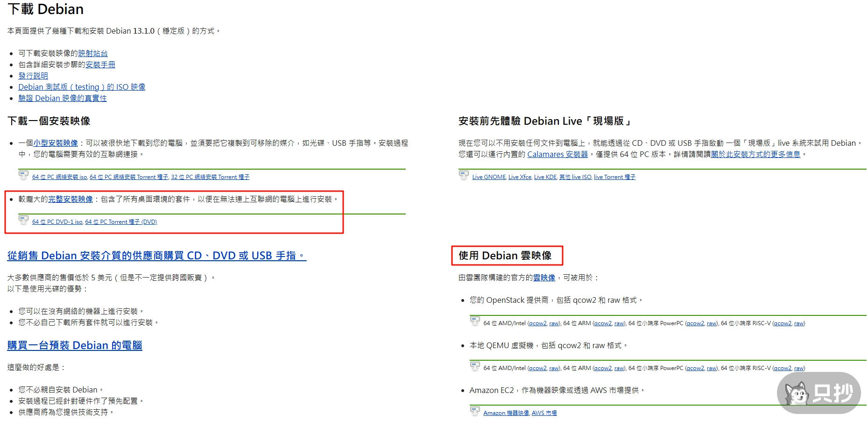
Task: Open the AWS 市場 link
Action: [x=544, y=413]
